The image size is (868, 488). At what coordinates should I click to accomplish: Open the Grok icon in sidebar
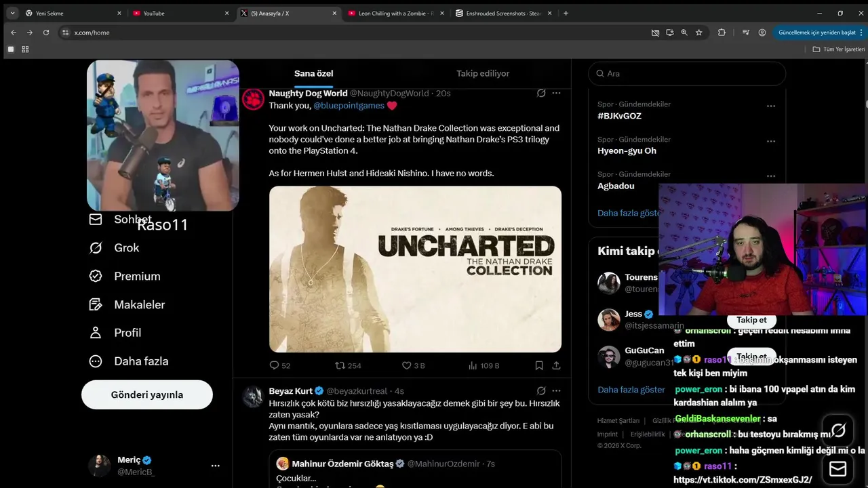tap(96, 248)
